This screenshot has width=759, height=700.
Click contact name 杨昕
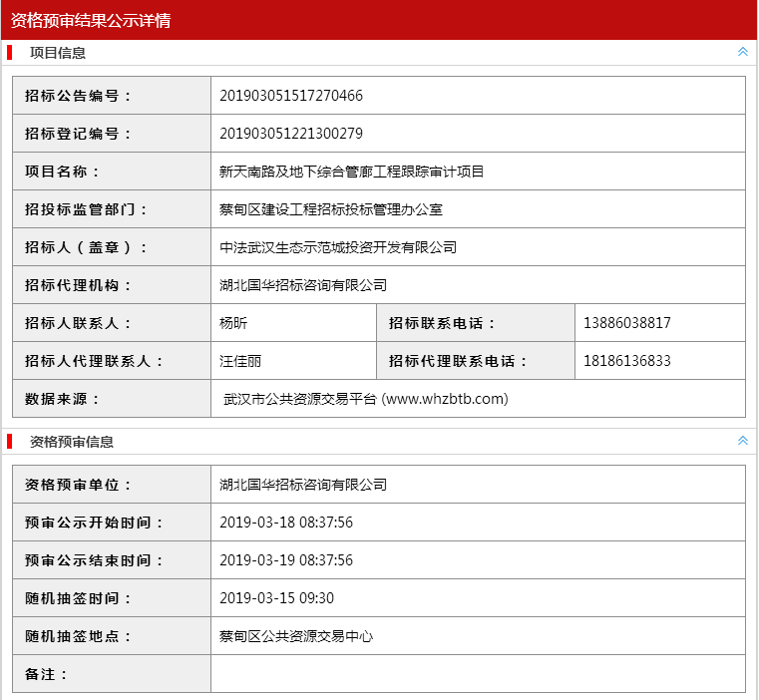pyautogui.click(x=233, y=323)
